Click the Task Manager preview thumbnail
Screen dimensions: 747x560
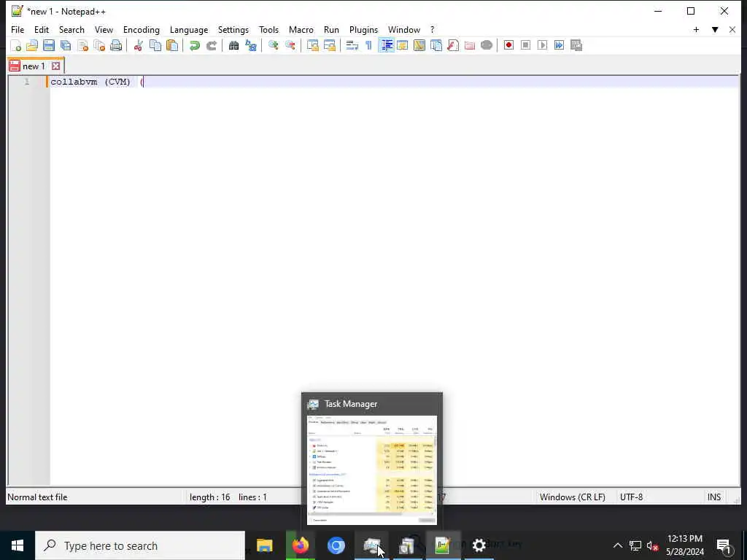click(x=372, y=470)
